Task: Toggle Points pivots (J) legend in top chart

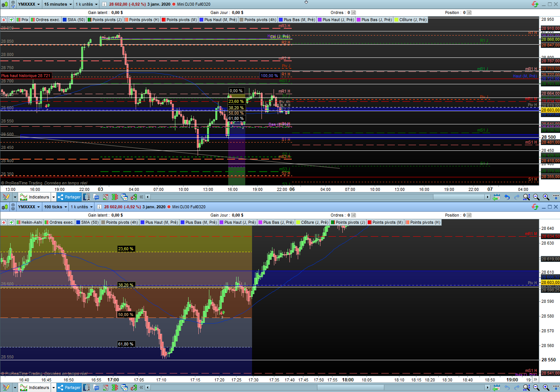Action: point(105,20)
